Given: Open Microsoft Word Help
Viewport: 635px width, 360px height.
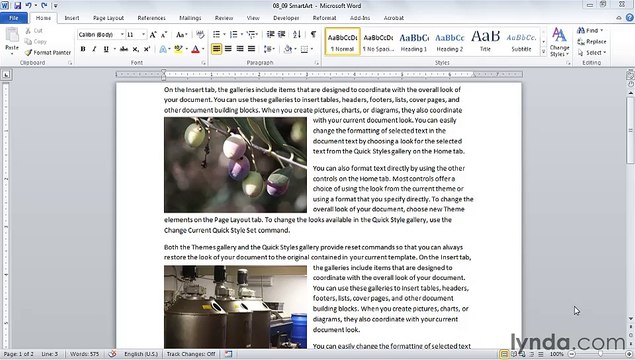Looking at the screenshot, I should [x=630, y=17].
